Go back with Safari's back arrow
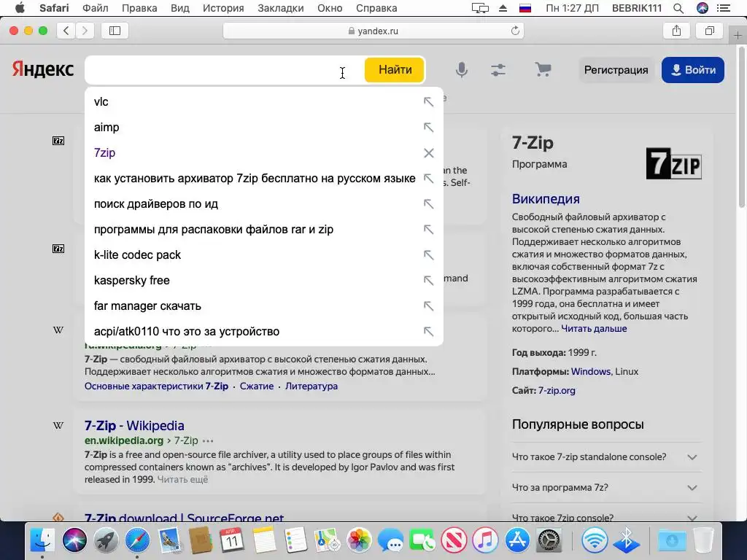This screenshot has width=747, height=560. pos(66,31)
